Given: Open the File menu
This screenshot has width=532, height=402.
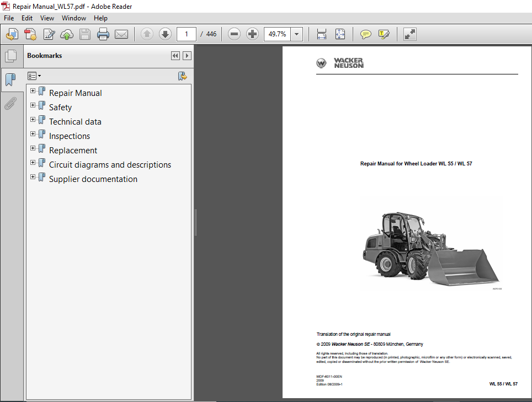Looking at the screenshot, I should tap(9, 18).
